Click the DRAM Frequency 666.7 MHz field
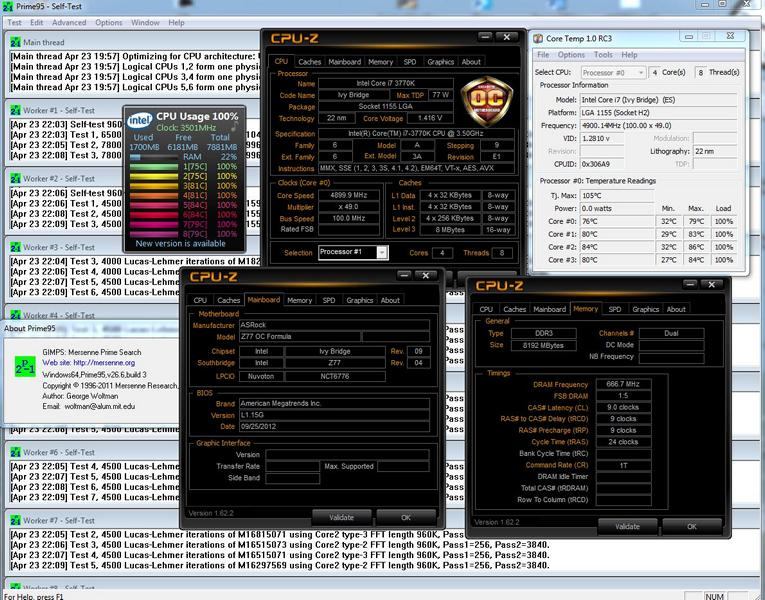 point(623,384)
